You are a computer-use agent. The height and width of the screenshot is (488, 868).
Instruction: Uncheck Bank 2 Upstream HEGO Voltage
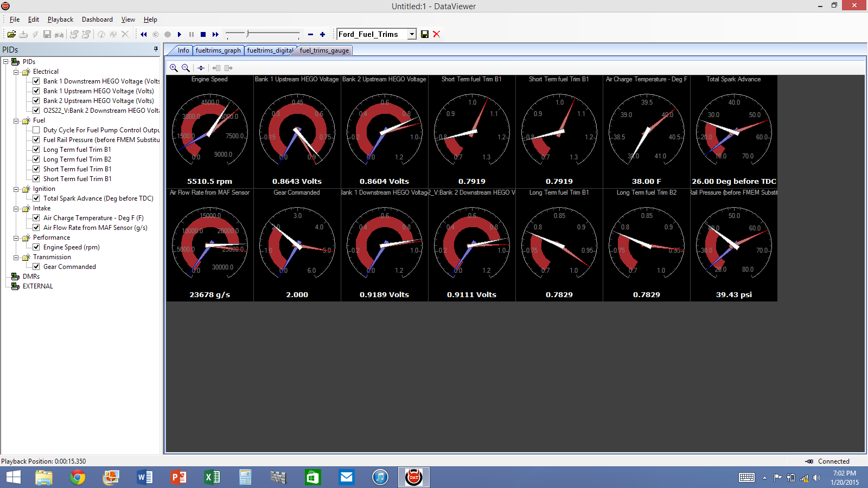point(36,101)
